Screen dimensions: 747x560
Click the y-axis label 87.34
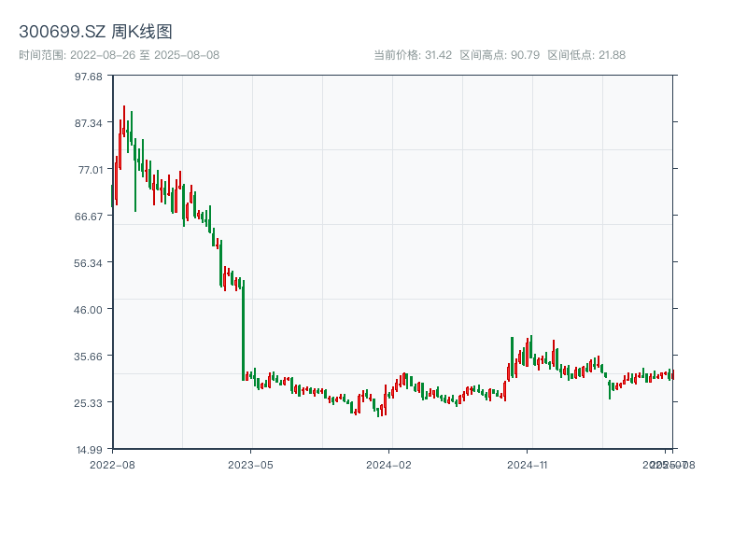tap(89, 123)
